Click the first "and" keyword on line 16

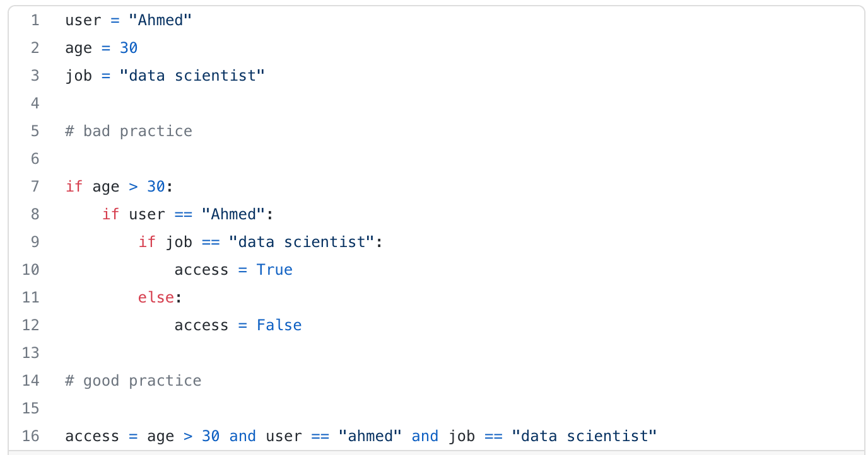pos(242,436)
